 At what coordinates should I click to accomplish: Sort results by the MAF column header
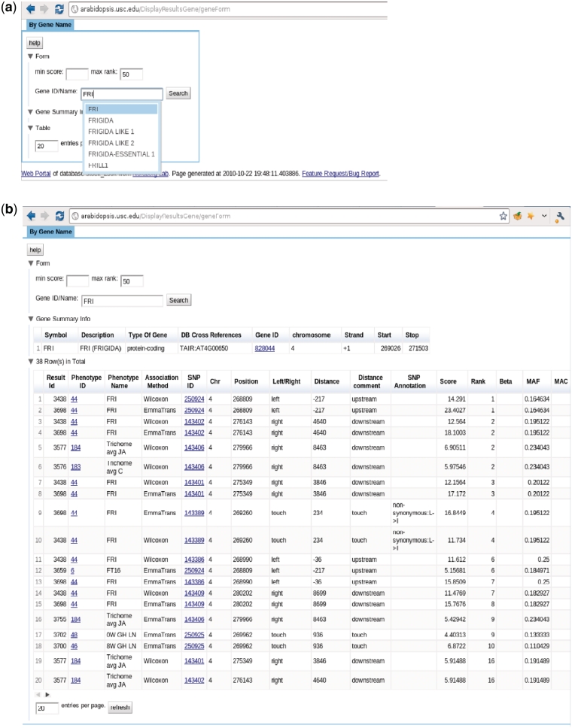533,381
